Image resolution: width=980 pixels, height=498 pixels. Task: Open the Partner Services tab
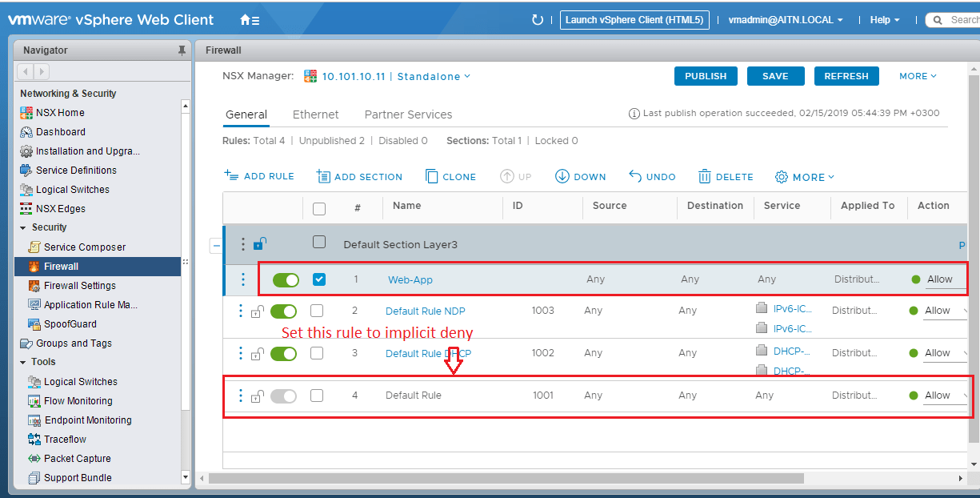[x=408, y=114]
